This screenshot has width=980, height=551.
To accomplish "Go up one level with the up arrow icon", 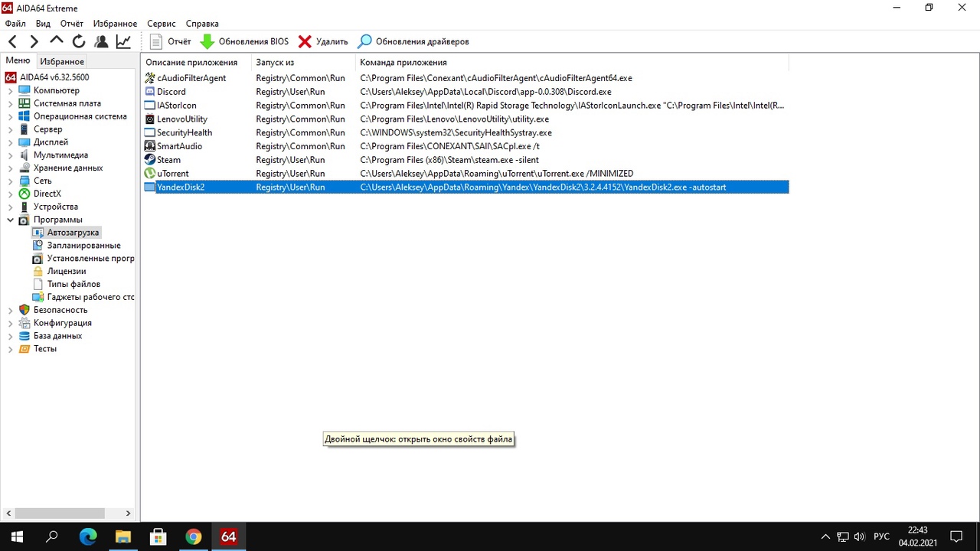I will coord(57,41).
